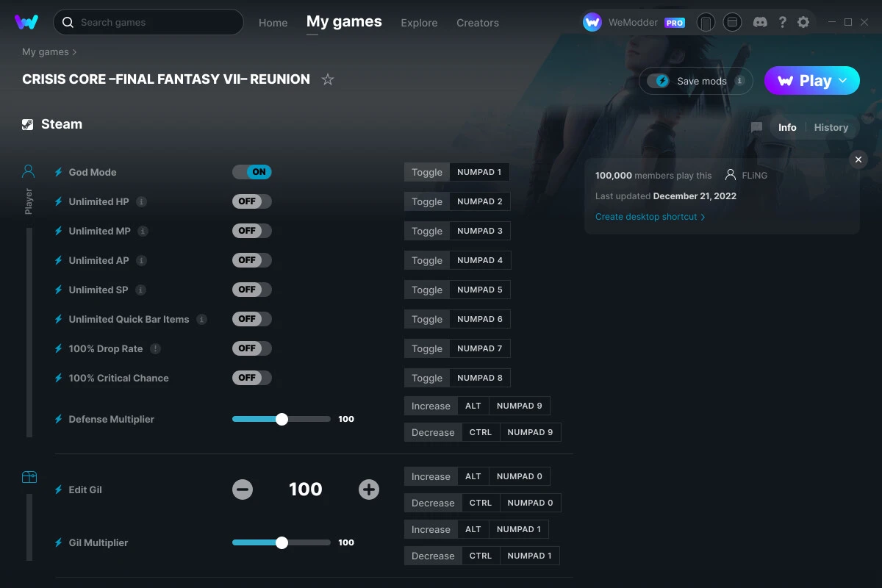Open settings gear icon
Image resolution: width=882 pixels, height=588 pixels.
click(803, 22)
